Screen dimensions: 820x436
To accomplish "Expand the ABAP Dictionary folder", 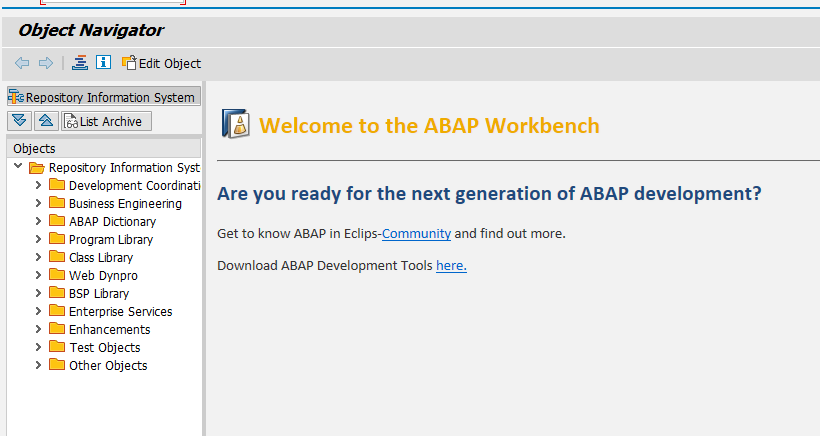I will 38,221.
